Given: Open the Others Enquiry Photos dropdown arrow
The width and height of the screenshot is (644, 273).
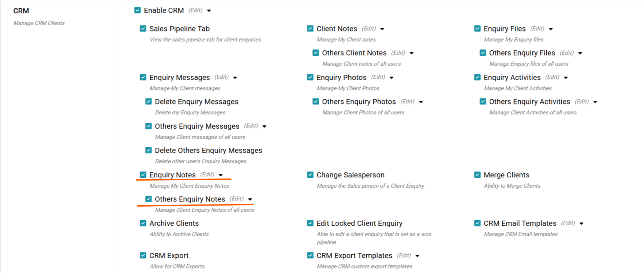Looking at the screenshot, I should click(421, 102).
